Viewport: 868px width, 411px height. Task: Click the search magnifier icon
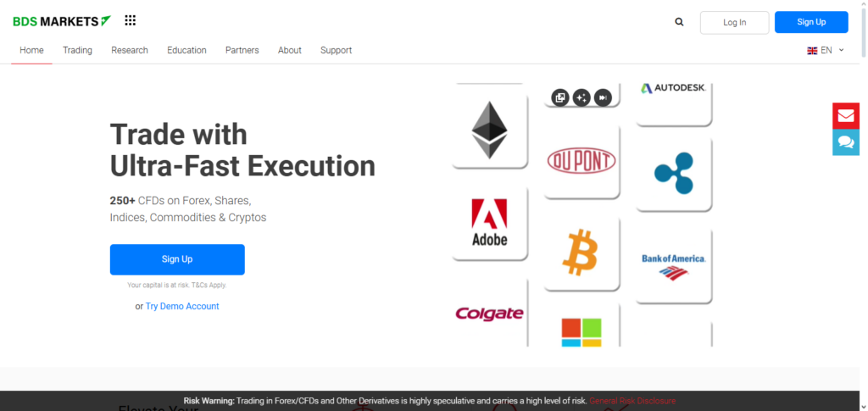[679, 22]
